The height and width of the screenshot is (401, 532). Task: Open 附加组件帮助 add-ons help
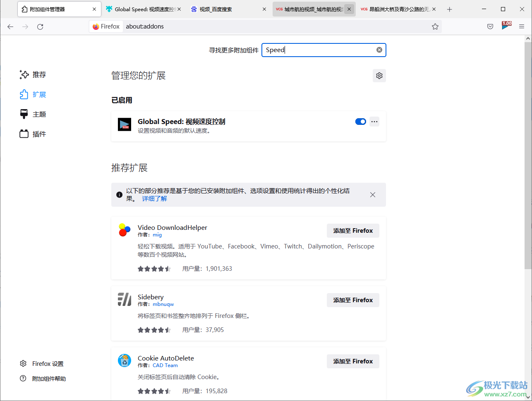point(43,379)
